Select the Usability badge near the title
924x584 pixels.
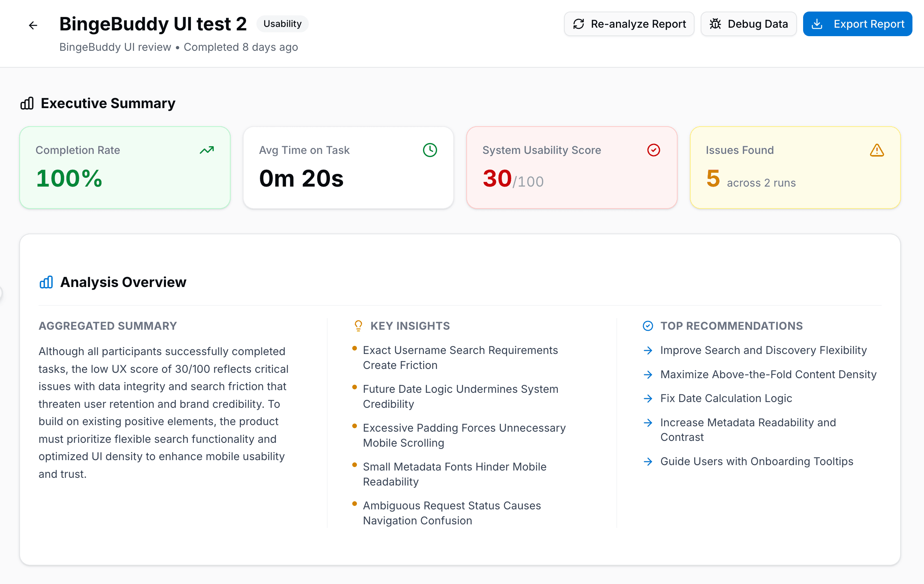pyautogui.click(x=282, y=23)
